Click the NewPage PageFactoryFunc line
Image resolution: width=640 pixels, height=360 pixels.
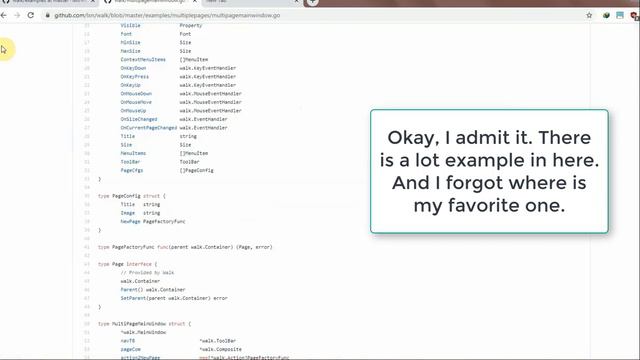(153, 222)
